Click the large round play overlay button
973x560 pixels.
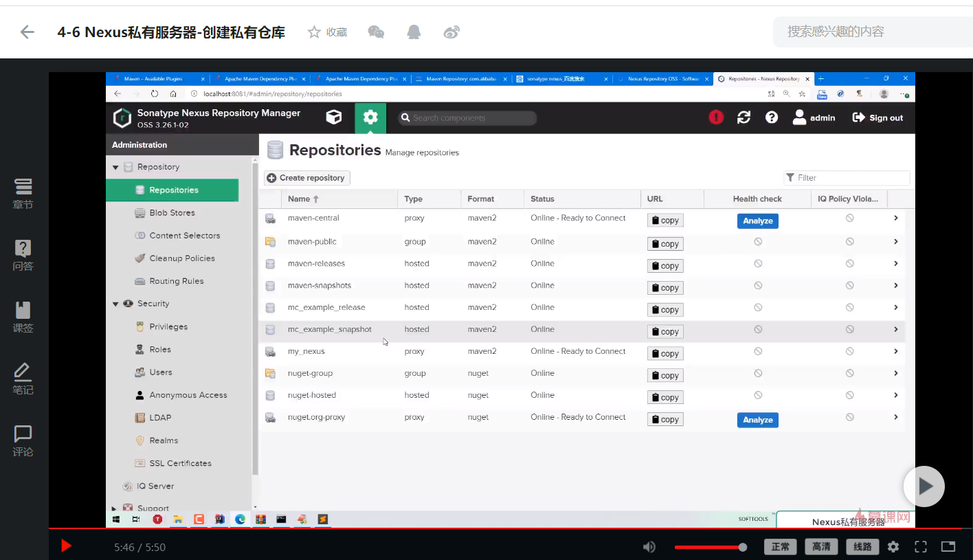point(924,486)
